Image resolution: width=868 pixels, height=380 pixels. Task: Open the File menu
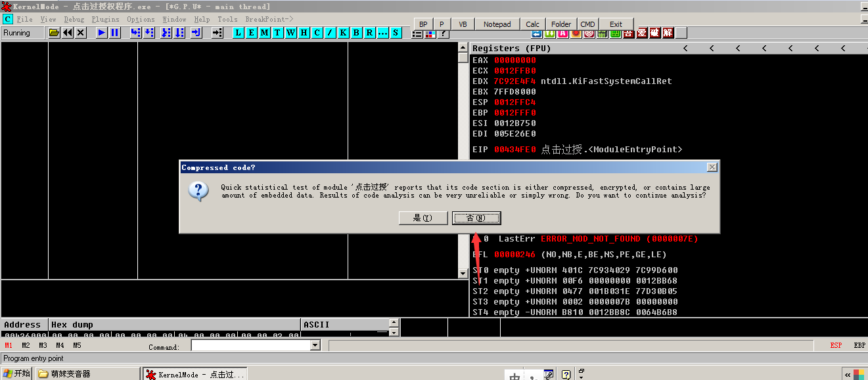coord(24,19)
